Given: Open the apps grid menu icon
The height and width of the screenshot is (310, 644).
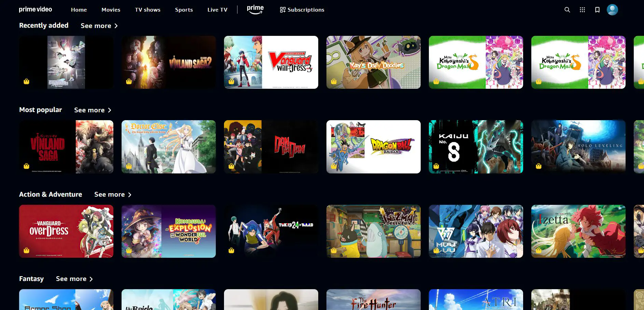Looking at the screenshot, I should pyautogui.click(x=582, y=10).
